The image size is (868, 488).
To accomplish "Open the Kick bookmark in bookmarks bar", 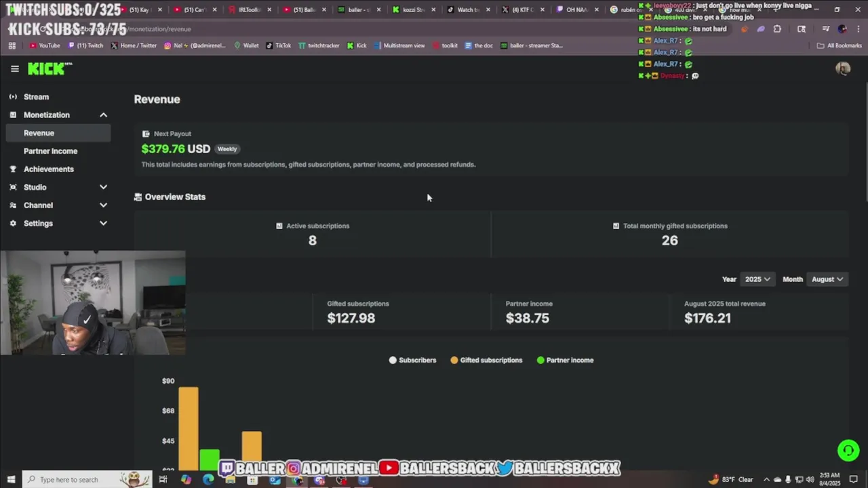I will pos(357,45).
